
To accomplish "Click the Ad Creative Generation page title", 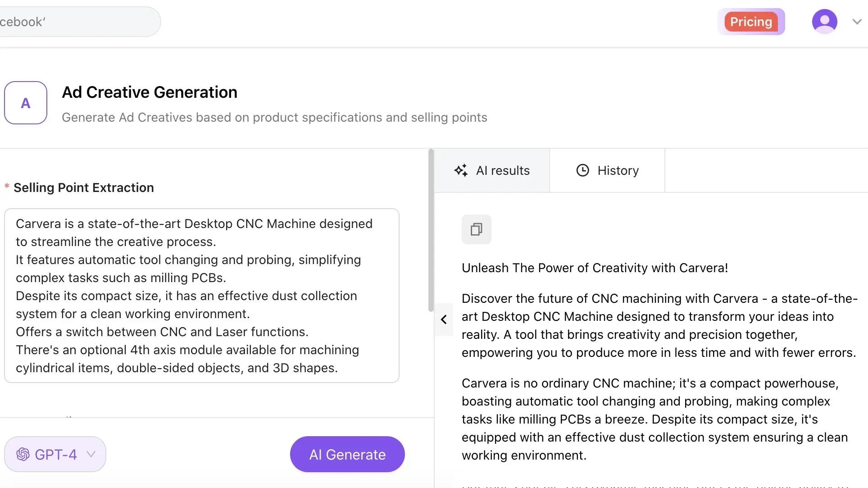I will (150, 92).
